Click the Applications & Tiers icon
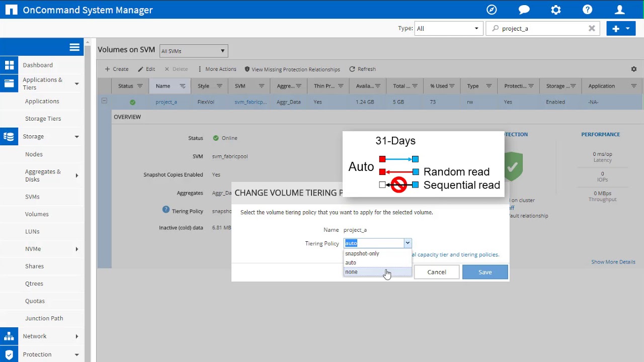This screenshot has height=362, width=644. 9,83
